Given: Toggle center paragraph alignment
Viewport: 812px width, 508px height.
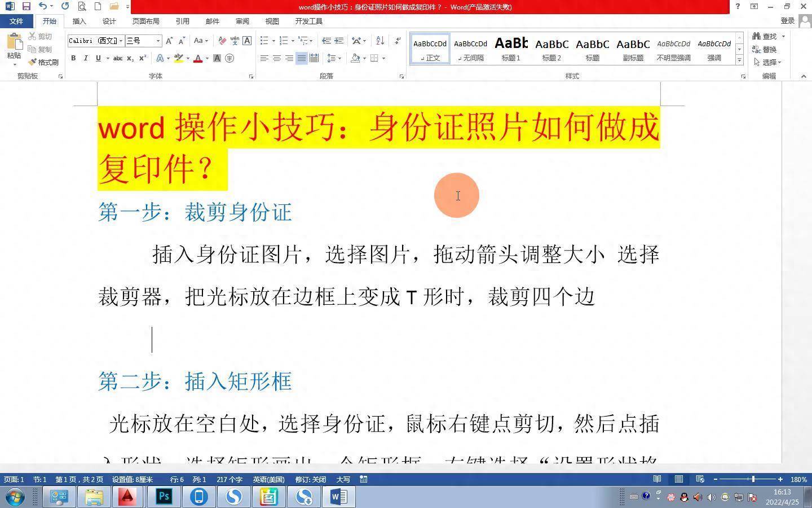Looking at the screenshot, I should click(276, 58).
